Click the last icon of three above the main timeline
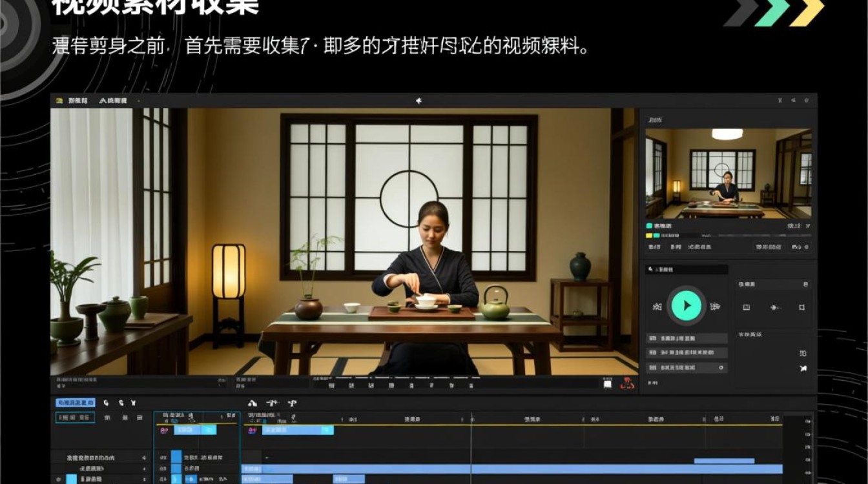The width and height of the screenshot is (868, 484). pos(292,403)
